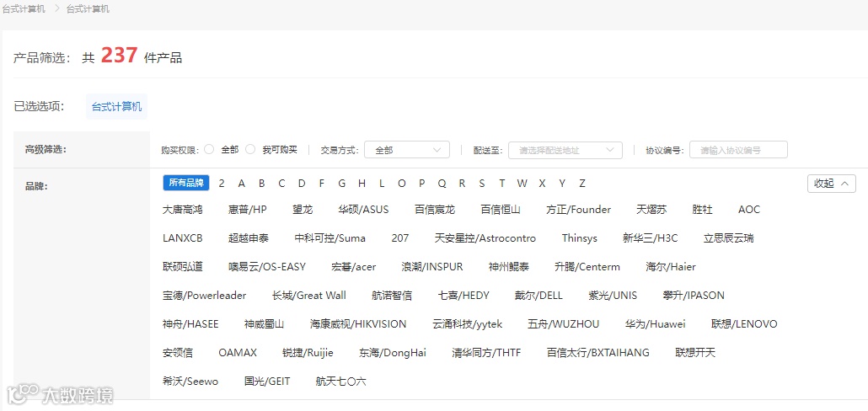Screen dimensions: 868x411
Task: Choose brand 惠普/HP
Action: pos(248,210)
